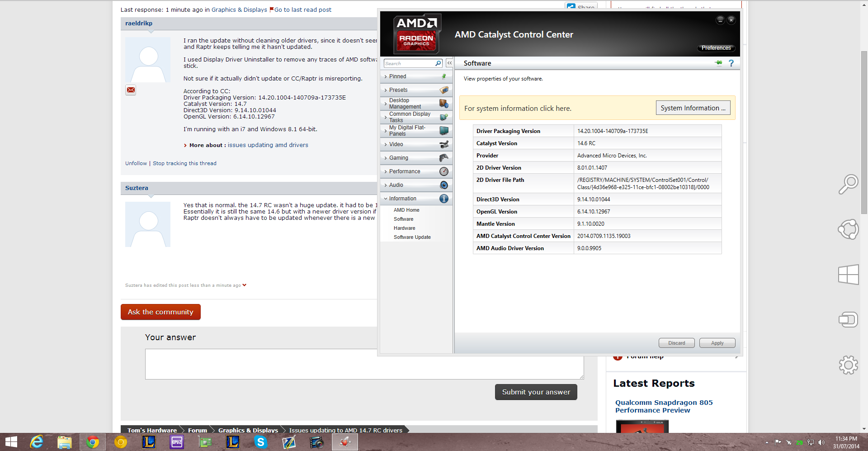Click into the Your answer text box
The height and width of the screenshot is (451, 868).
364,364
